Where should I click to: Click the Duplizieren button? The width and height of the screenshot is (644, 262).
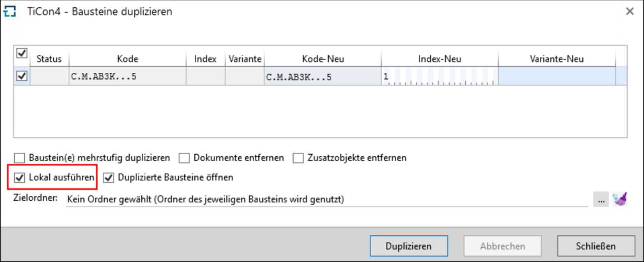point(409,246)
